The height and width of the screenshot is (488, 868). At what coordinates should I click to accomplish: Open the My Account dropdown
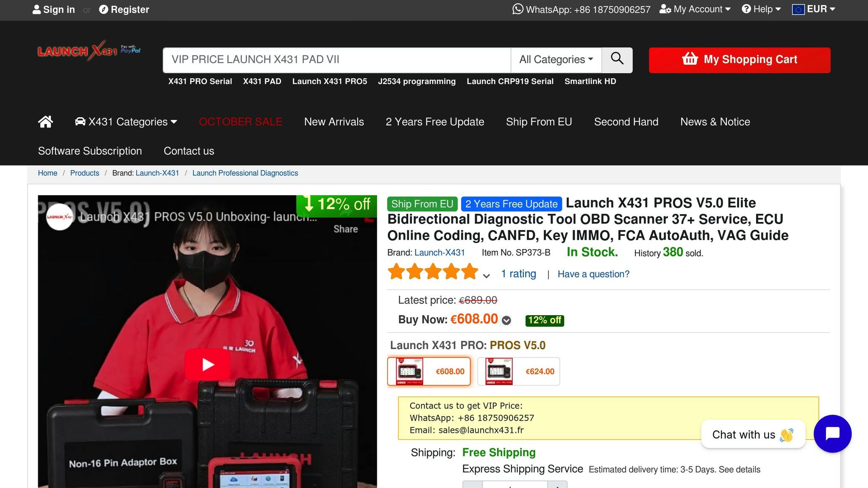pos(695,9)
